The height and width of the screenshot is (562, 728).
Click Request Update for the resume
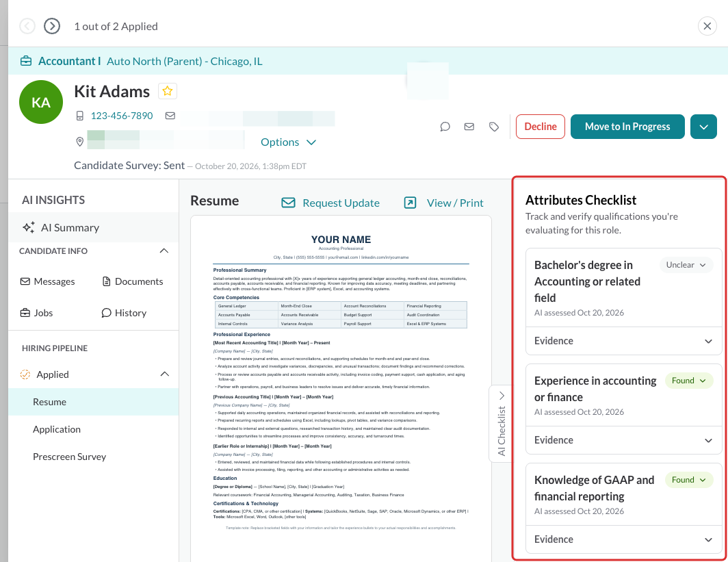coord(330,203)
